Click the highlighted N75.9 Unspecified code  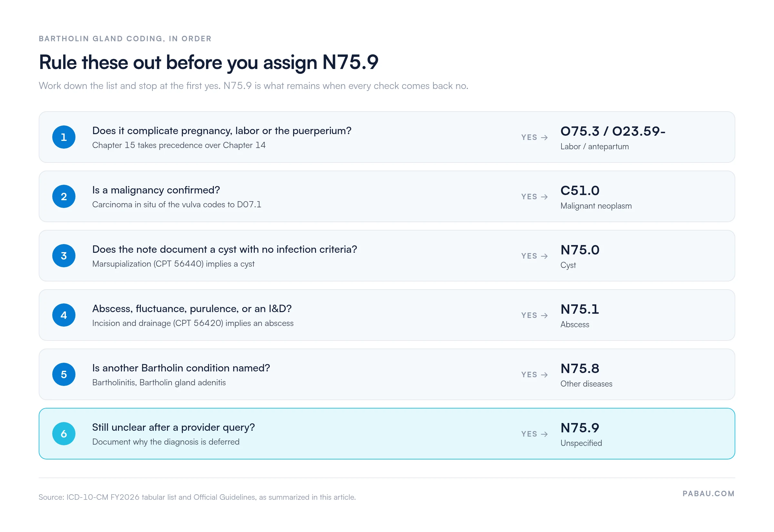point(580,428)
